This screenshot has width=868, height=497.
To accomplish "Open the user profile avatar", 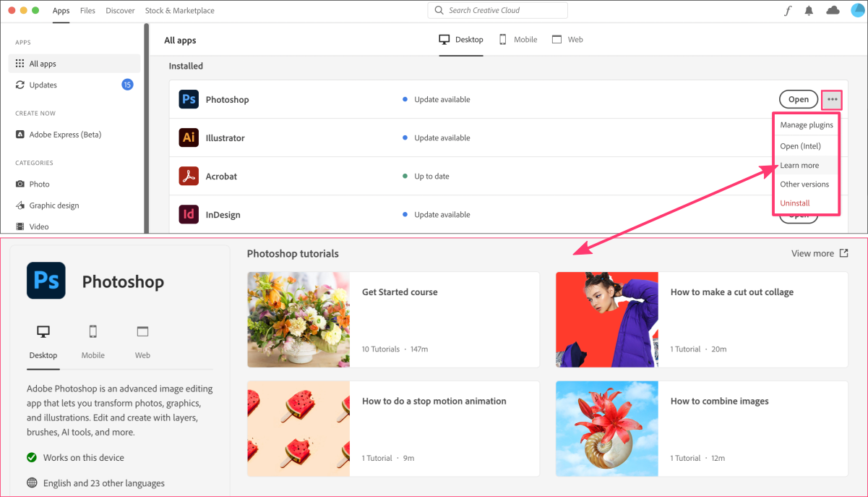I will tap(857, 10).
